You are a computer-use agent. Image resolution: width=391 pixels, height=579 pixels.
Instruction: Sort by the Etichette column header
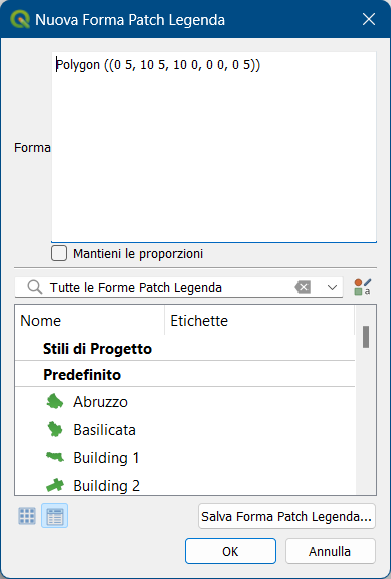tap(259, 321)
